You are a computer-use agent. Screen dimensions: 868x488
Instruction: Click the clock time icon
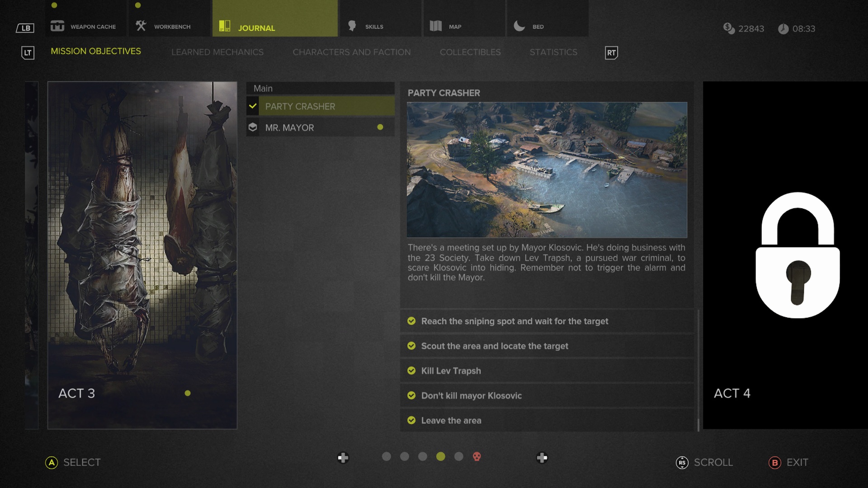(783, 29)
